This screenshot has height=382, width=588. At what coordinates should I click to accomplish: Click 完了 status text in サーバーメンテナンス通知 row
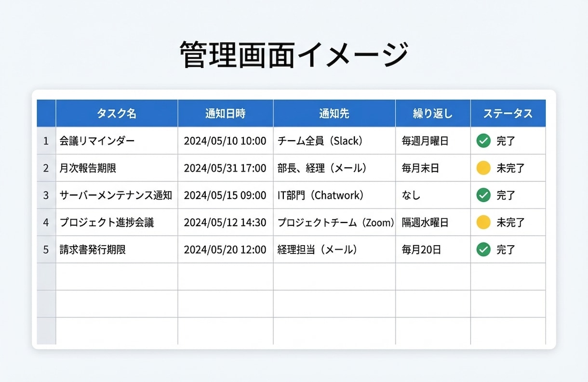[506, 195]
